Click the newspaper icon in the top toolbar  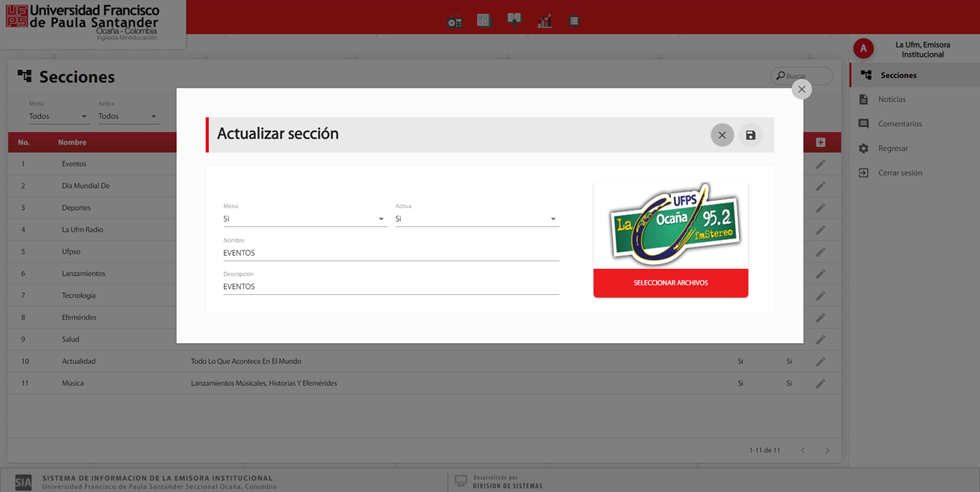(484, 20)
